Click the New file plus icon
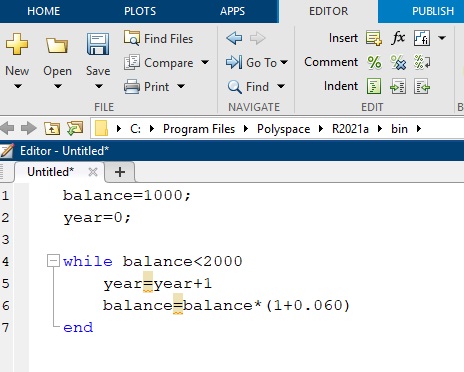This screenshot has width=464, height=372. [17, 44]
